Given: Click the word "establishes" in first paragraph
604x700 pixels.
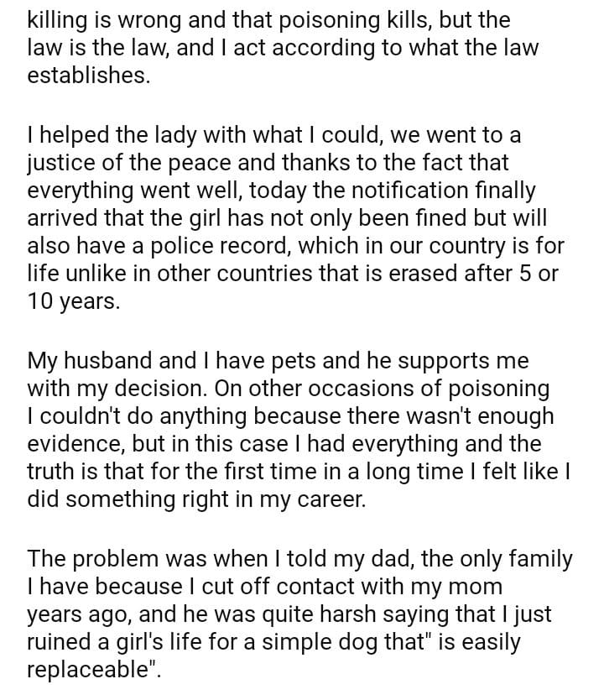Looking at the screenshot, I should pos(87,76).
